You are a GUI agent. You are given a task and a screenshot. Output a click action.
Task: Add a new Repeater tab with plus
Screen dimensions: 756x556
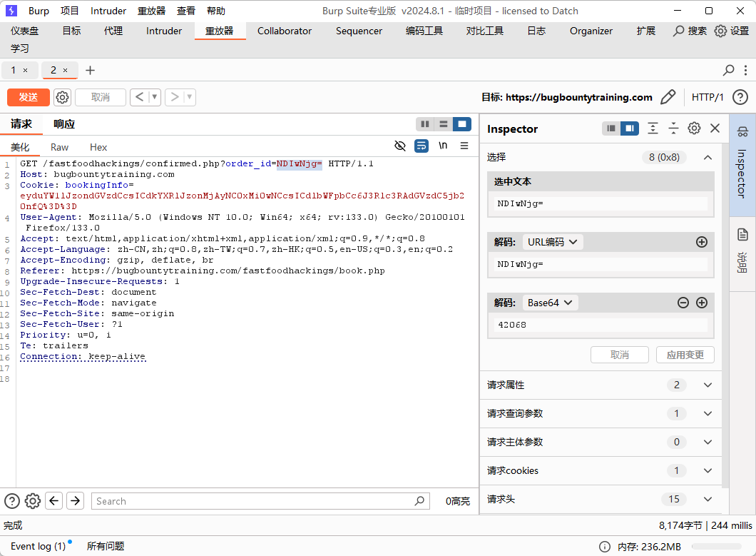(90, 71)
